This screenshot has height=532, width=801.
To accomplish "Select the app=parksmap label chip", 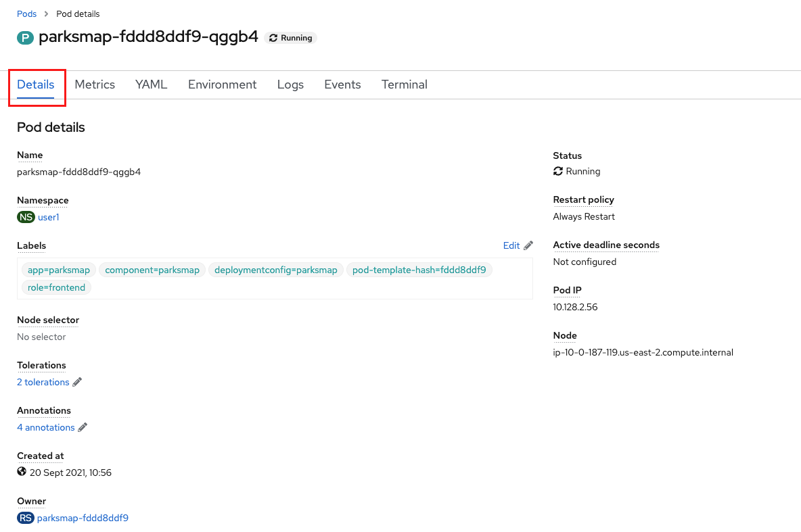I will pos(59,270).
